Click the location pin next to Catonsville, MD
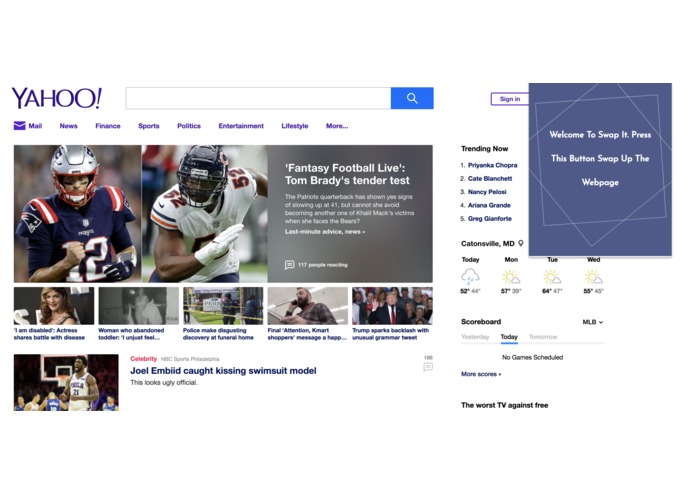The width and height of the screenshot is (695, 494). 521,243
